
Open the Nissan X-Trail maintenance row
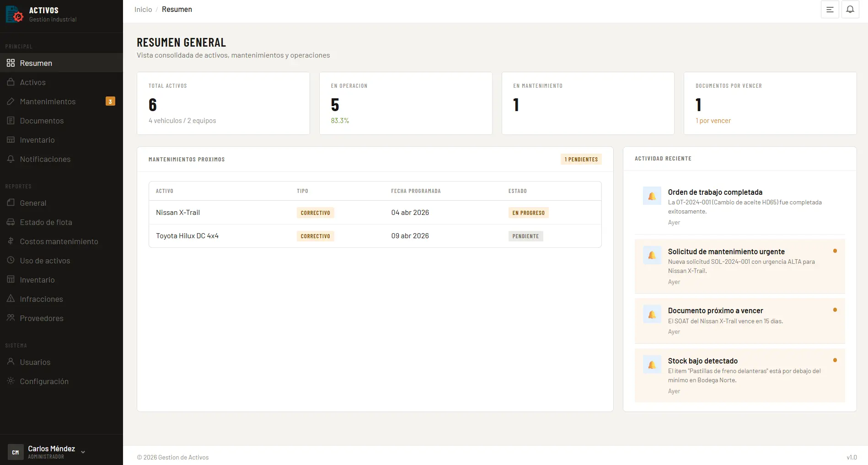tap(179, 212)
